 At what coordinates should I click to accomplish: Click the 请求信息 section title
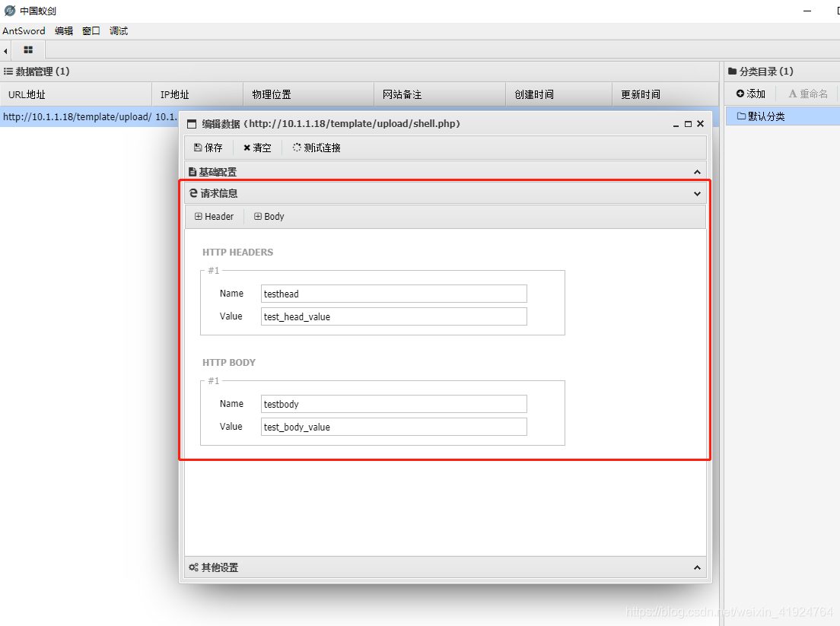(218, 193)
